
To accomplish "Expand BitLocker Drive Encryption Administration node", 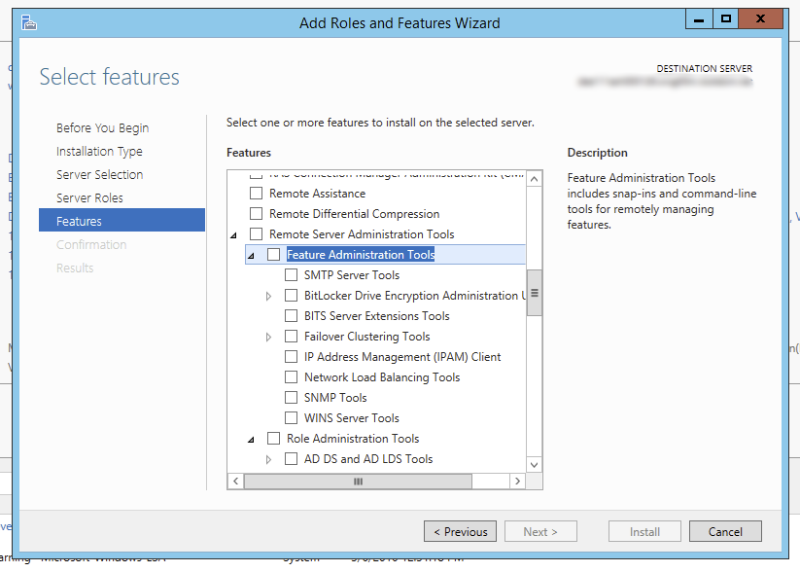I will click(269, 296).
